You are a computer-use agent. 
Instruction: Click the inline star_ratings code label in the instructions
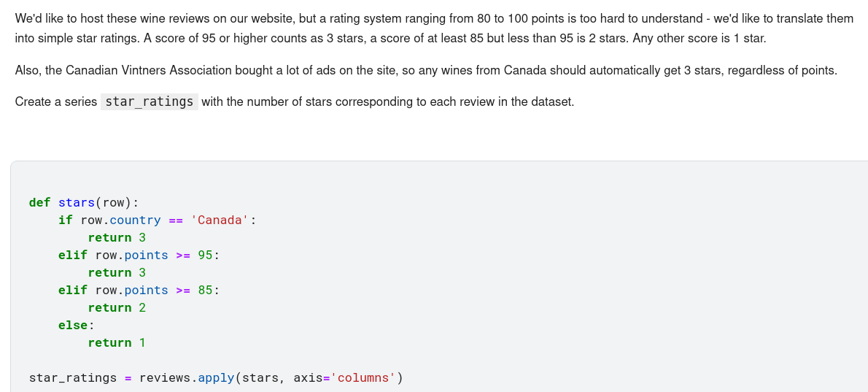[x=150, y=101]
